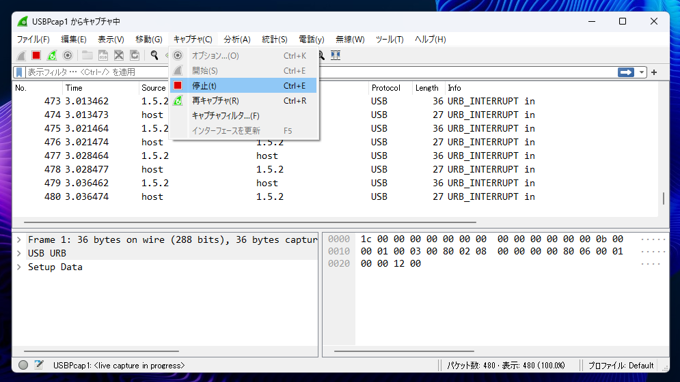This screenshot has height=382, width=680.
Task: Click the packet details horizontal scrollbar
Action: 101,351
